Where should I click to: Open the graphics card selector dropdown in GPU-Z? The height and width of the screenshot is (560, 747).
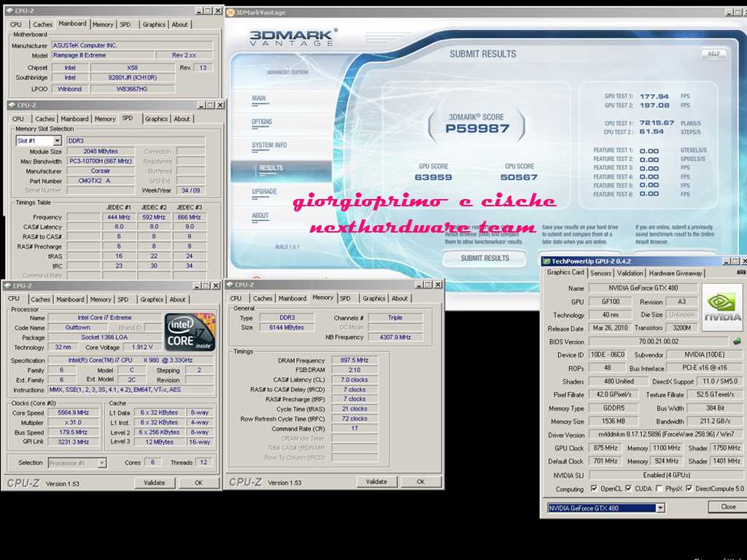[x=660, y=508]
